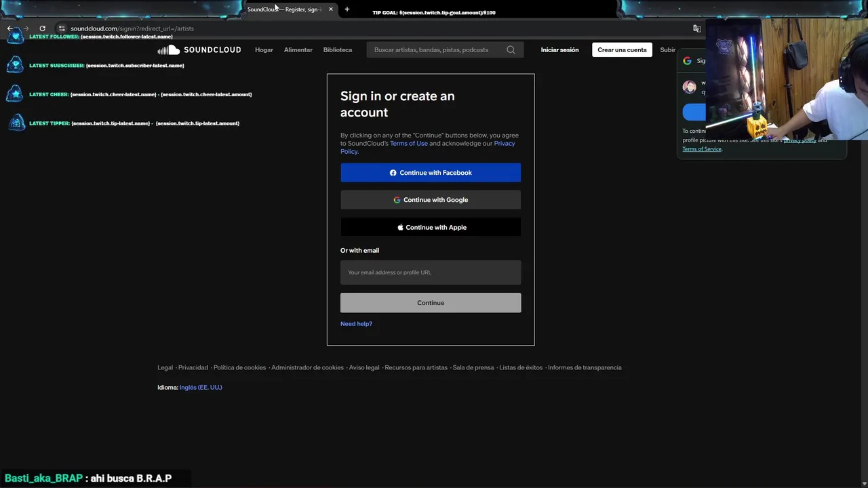Click the grey Continue button

(x=431, y=303)
